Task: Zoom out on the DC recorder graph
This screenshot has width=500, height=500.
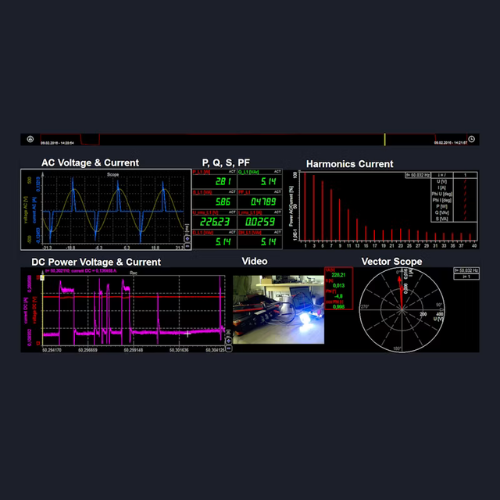Action: point(228,348)
